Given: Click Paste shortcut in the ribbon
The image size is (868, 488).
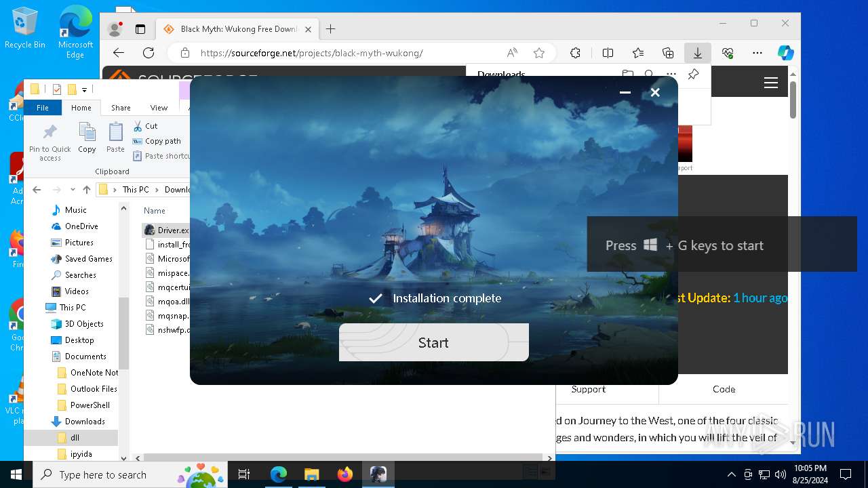Looking at the screenshot, I should pyautogui.click(x=161, y=156).
